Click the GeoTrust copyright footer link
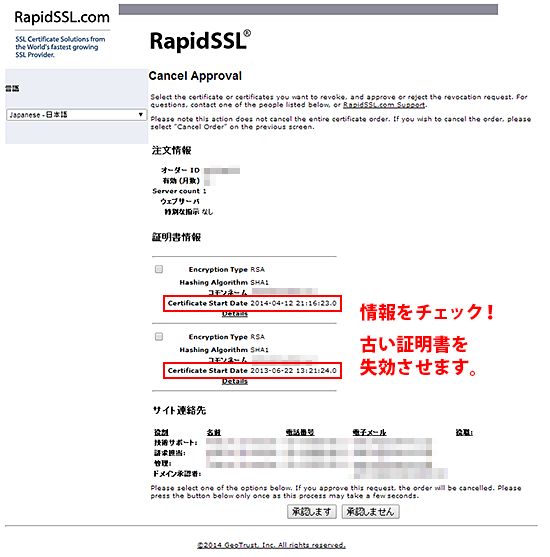Viewport: 550px width, 557px height. (x=271, y=545)
